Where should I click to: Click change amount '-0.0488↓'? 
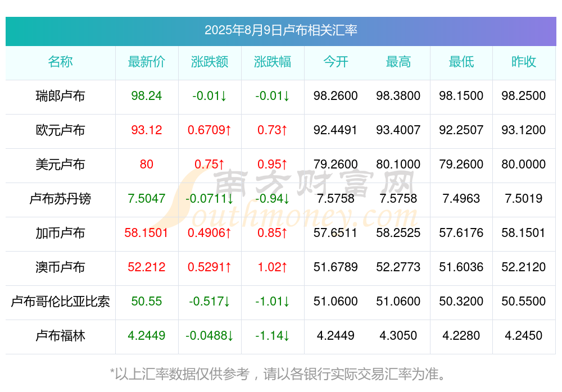pos(209,336)
